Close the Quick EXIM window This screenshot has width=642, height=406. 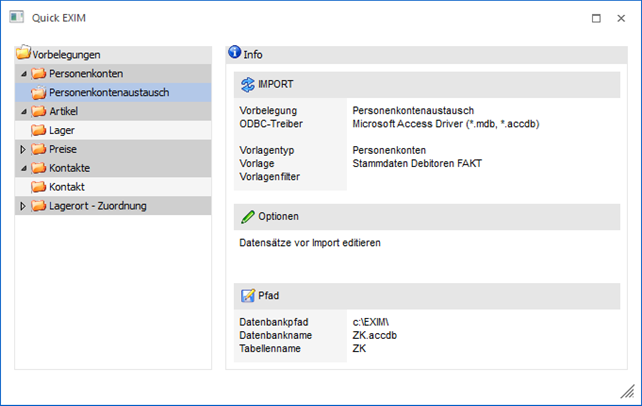(x=622, y=18)
